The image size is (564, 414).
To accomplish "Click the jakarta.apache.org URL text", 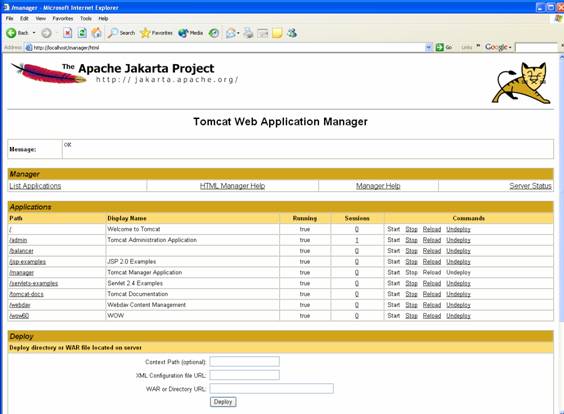I will click(x=167, y=79).
